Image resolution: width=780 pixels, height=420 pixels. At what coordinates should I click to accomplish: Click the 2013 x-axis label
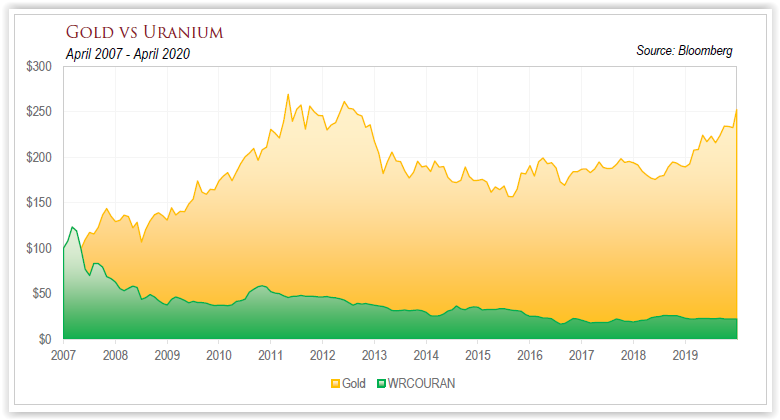374,354
